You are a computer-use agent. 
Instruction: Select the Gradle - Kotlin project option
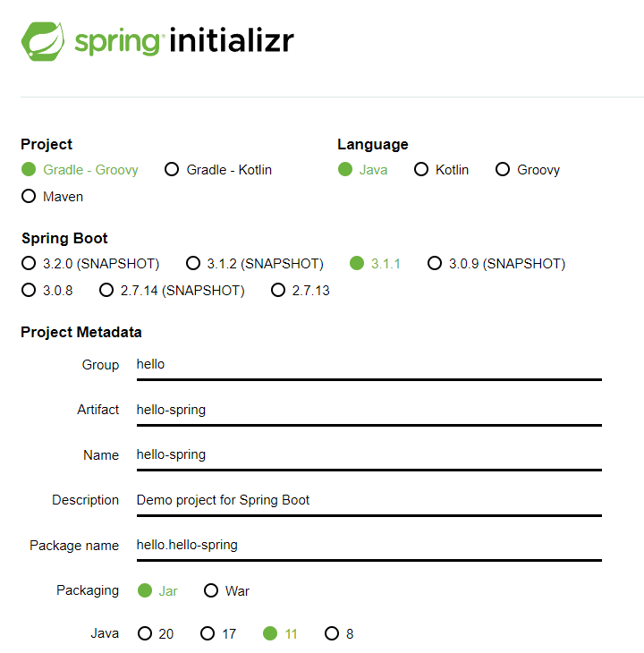tap(218, 170)
